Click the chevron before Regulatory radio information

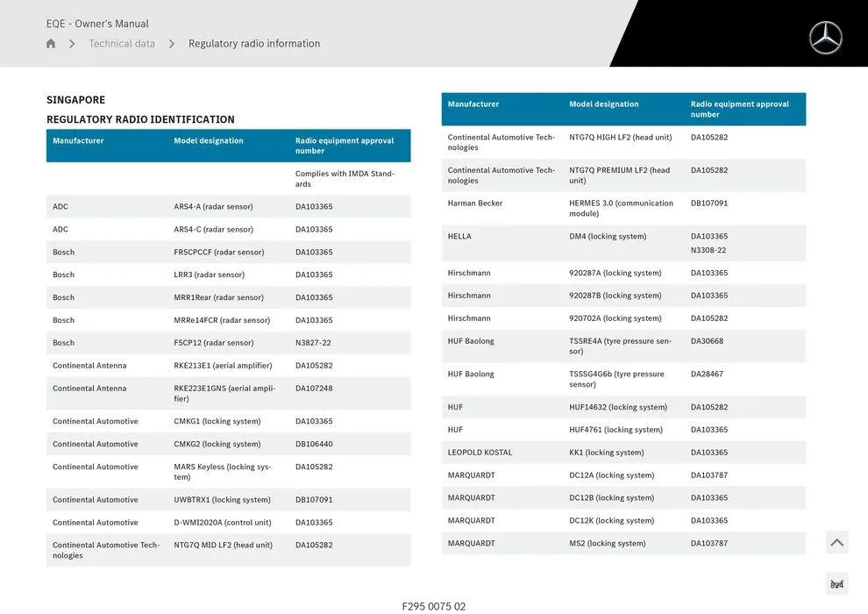coord(172,44)
